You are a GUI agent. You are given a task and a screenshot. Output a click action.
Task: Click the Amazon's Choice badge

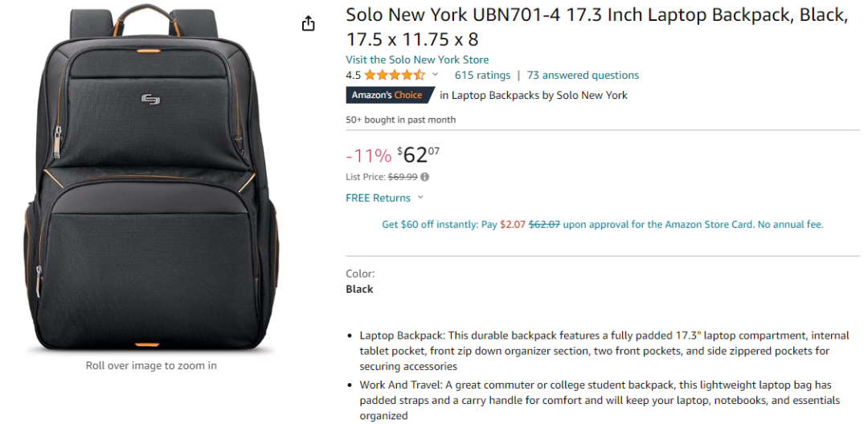tap(387, 95)
